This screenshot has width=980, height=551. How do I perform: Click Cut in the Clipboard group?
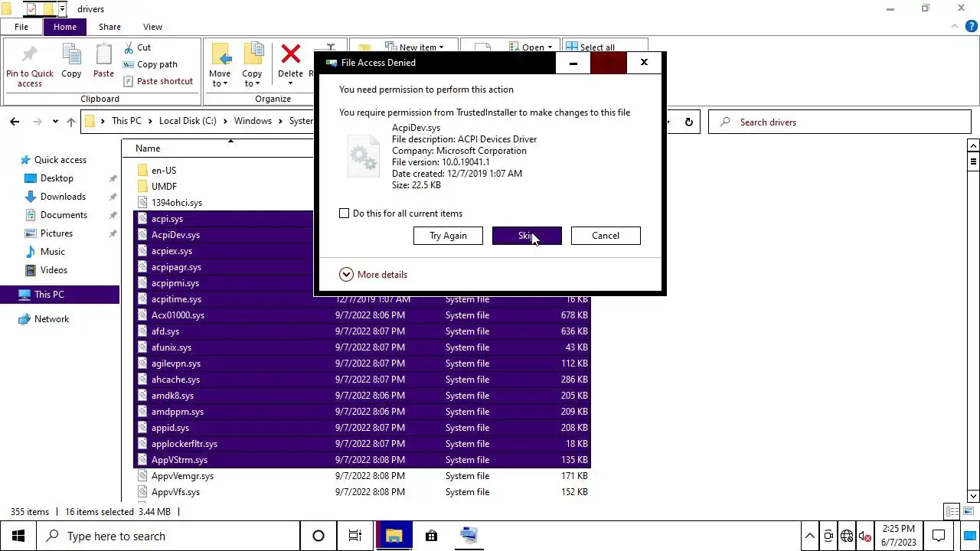click(x=137, y=47)
